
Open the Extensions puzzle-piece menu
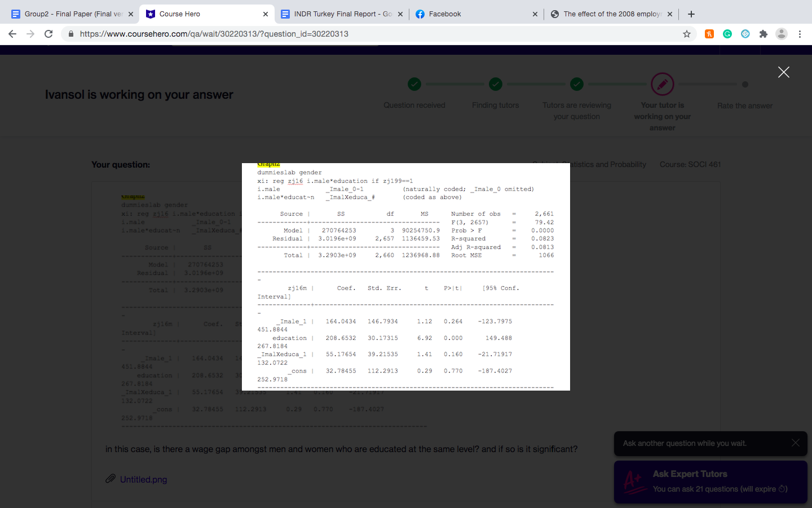[x=764, y=34]
